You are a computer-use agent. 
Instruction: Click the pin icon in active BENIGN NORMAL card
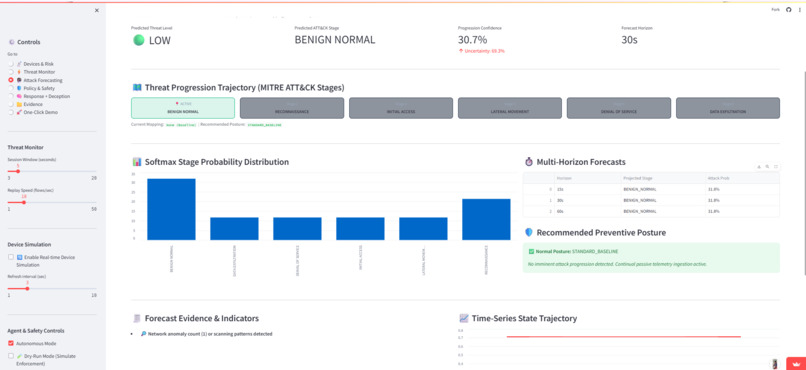coord(177,103)
